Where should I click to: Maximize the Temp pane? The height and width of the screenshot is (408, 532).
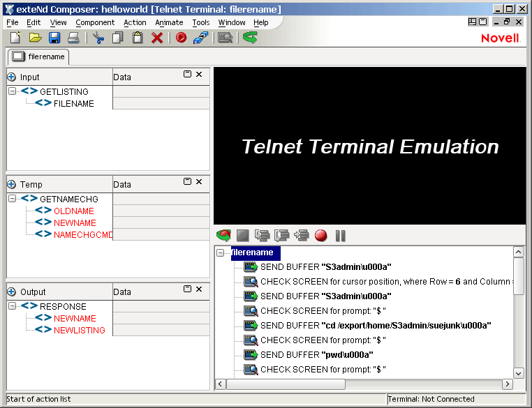tap(187, 181)
